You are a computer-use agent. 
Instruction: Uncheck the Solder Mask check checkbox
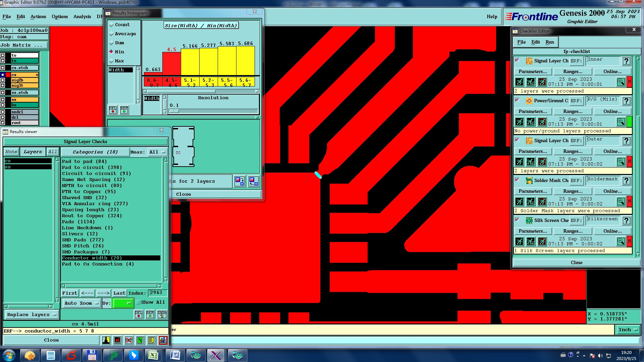click(517, 180)
